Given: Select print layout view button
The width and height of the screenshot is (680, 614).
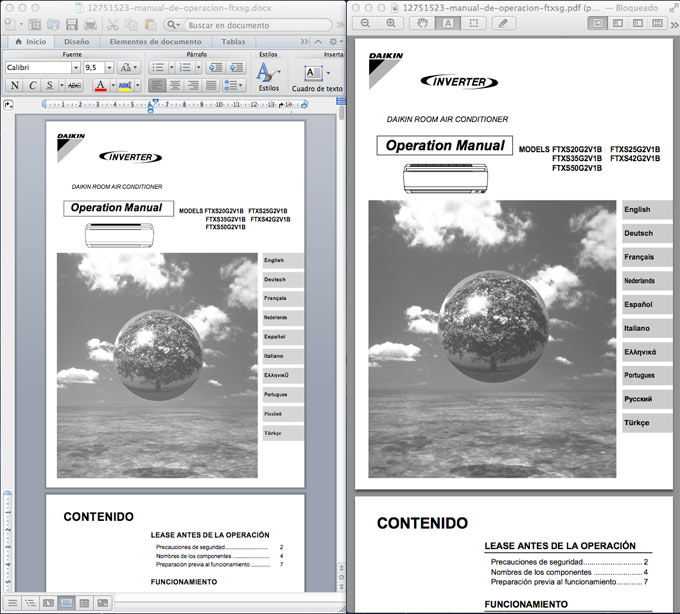Looking at the screenshot, I should pos(66,603).
